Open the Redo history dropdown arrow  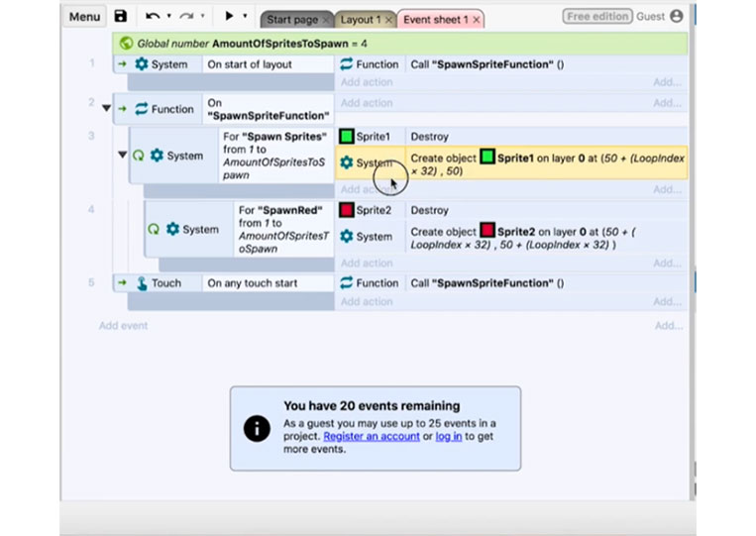pyautogui.click(x=202, y=16)
